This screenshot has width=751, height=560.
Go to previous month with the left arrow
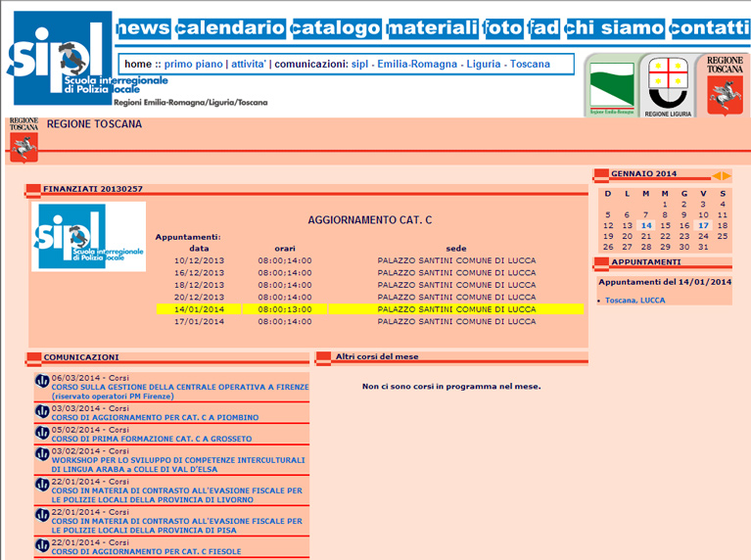pos(717,176)
